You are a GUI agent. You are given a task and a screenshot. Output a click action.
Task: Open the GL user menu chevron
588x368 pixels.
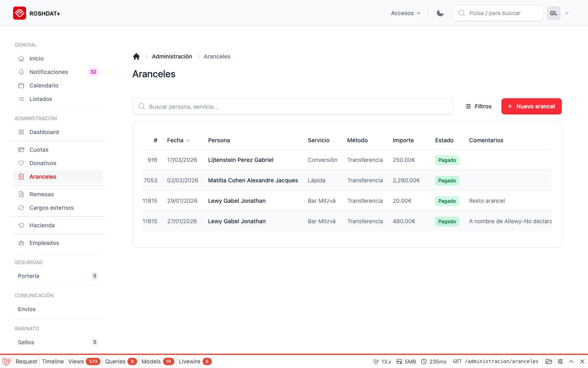pyautogui.click(x=567, y=13)
